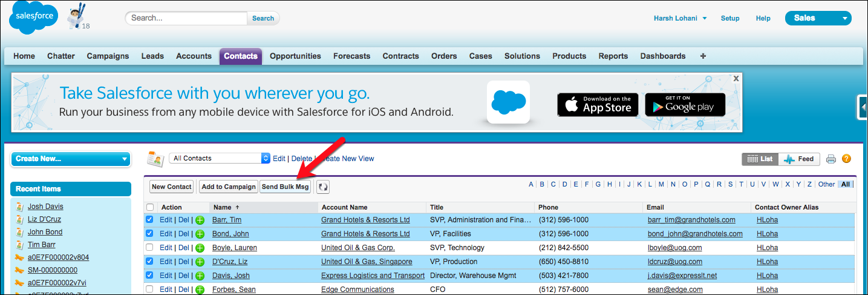Click the Salesforce cloud logo

click(33, 18)
